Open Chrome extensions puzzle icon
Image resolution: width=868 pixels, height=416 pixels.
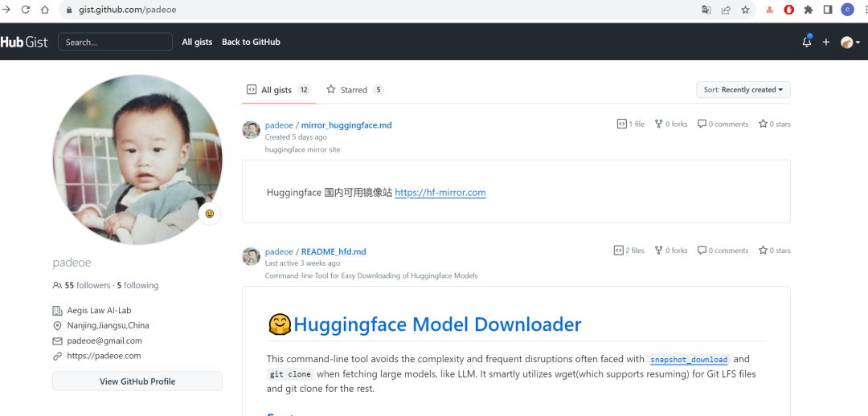pyautogui.click(x=809, y=10)
